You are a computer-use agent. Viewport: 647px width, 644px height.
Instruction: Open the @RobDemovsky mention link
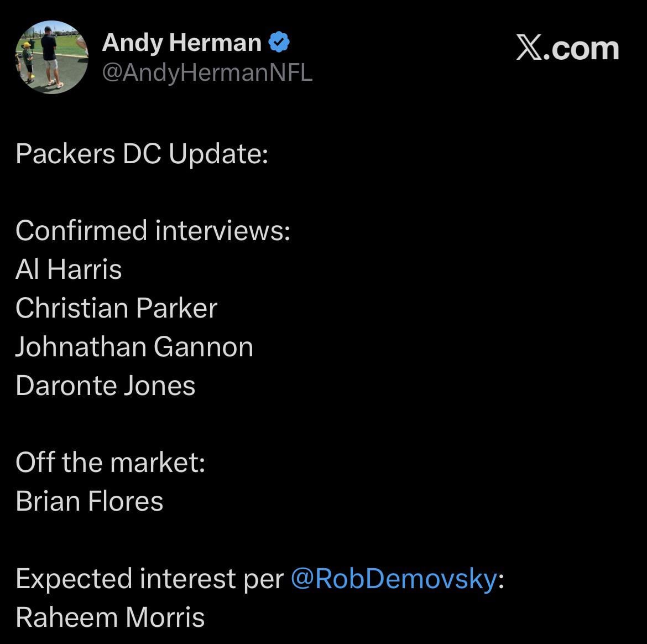coord(393,579)
